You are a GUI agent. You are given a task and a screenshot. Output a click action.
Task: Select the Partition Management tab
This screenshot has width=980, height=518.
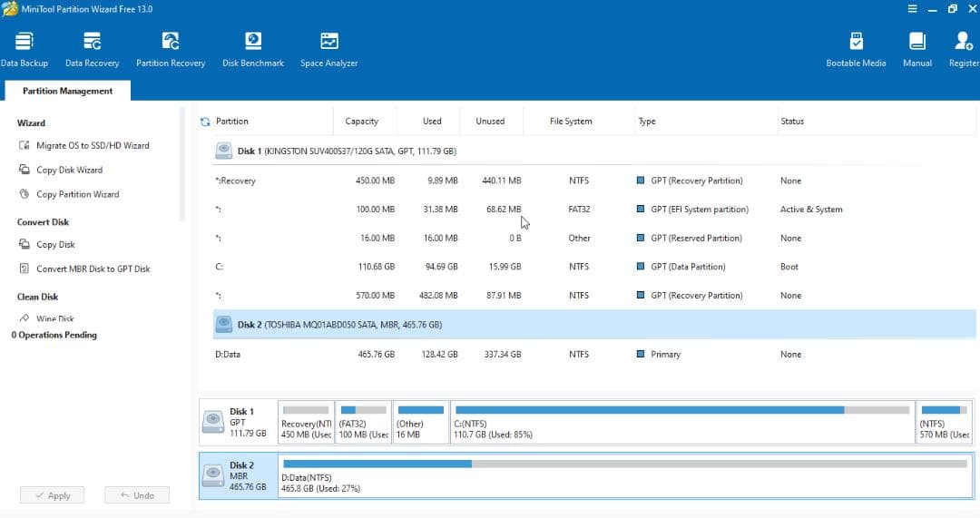click(x=68, y=91)
